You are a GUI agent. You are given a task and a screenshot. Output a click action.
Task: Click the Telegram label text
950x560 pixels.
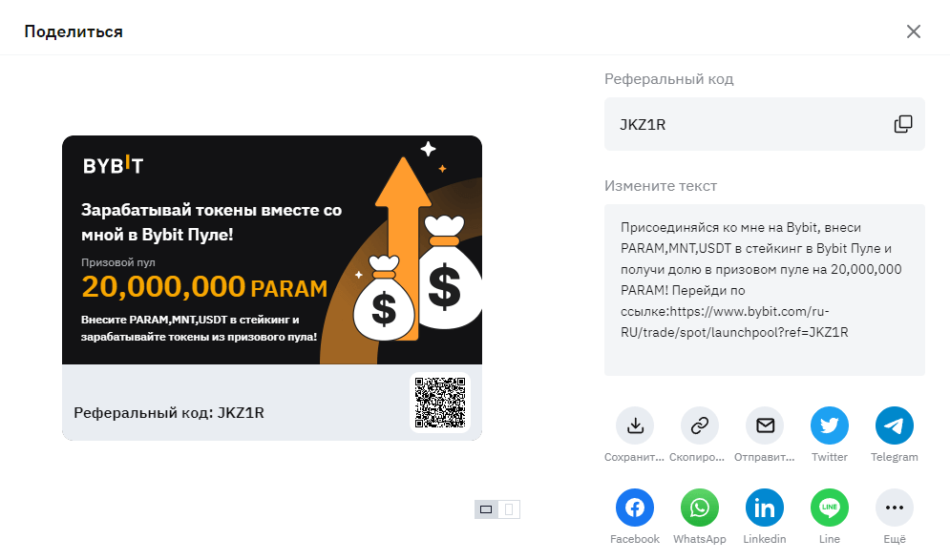tap(895, 457)
